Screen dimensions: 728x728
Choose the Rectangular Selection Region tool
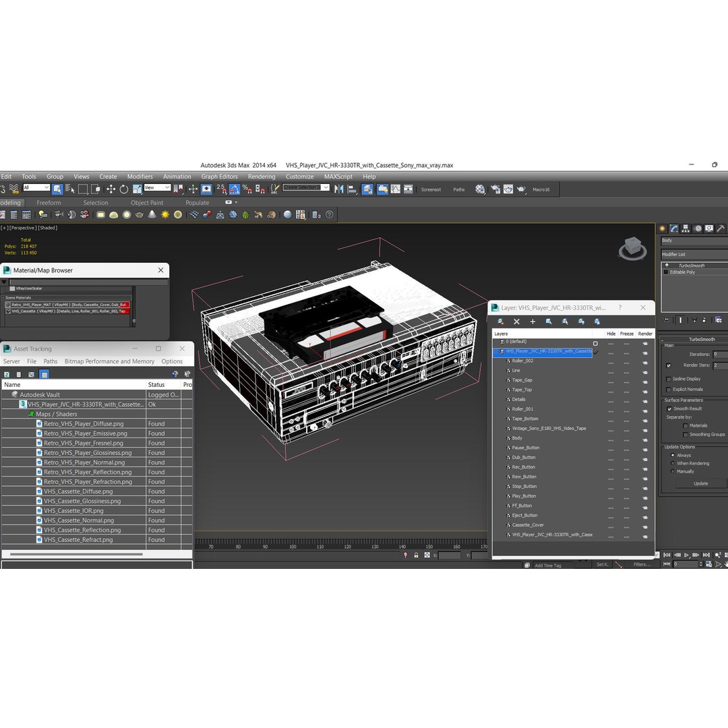tap(83, 189)
